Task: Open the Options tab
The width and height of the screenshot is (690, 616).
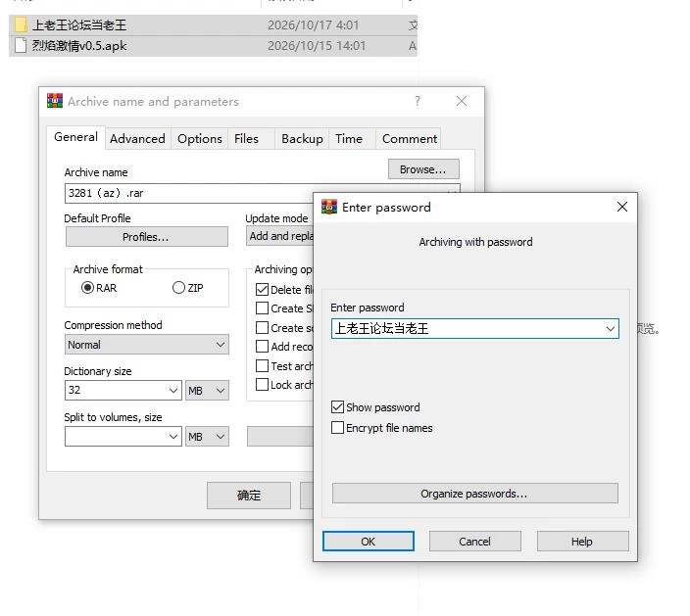Action: pos(200,139)
